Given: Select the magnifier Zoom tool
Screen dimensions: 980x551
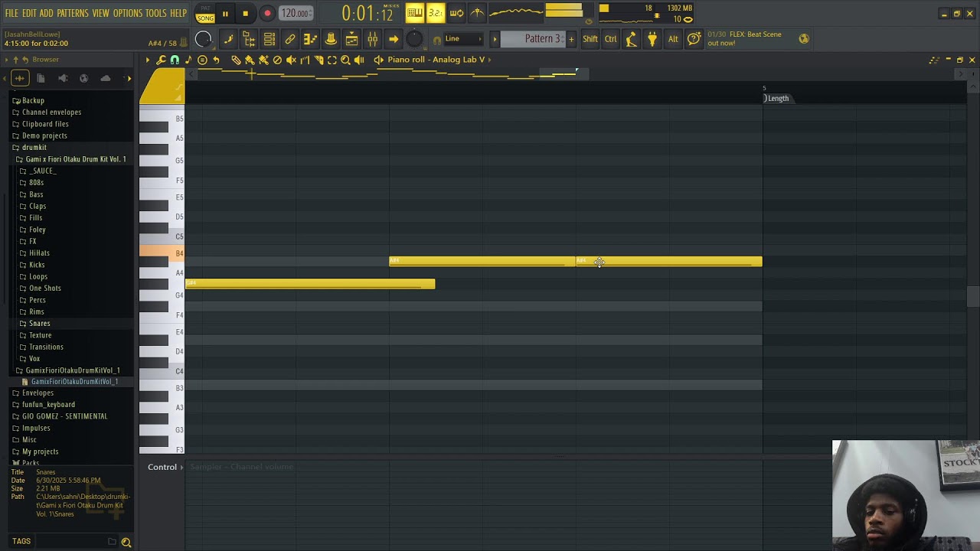Looking at the screenshot, I should [x=345, y=60].
